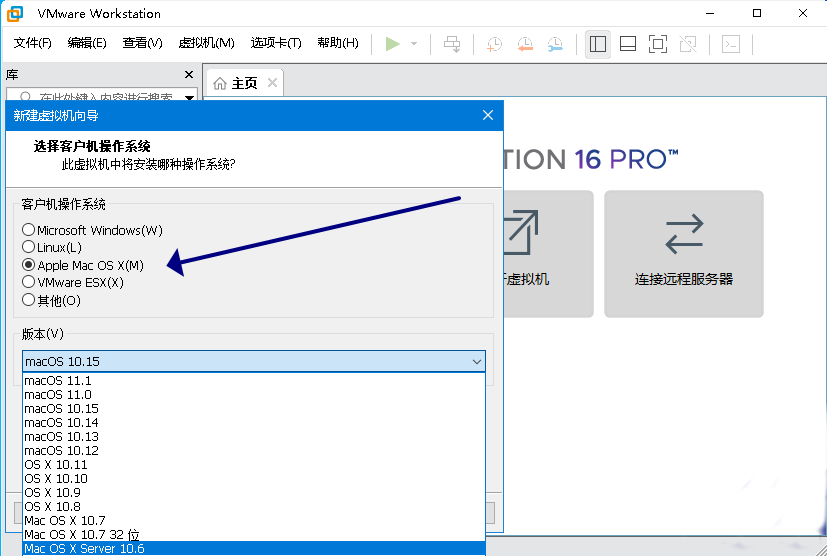Choose macOS 10.14 from the version list
Viewport: 827px width, 556px height.
pos(254,423)
